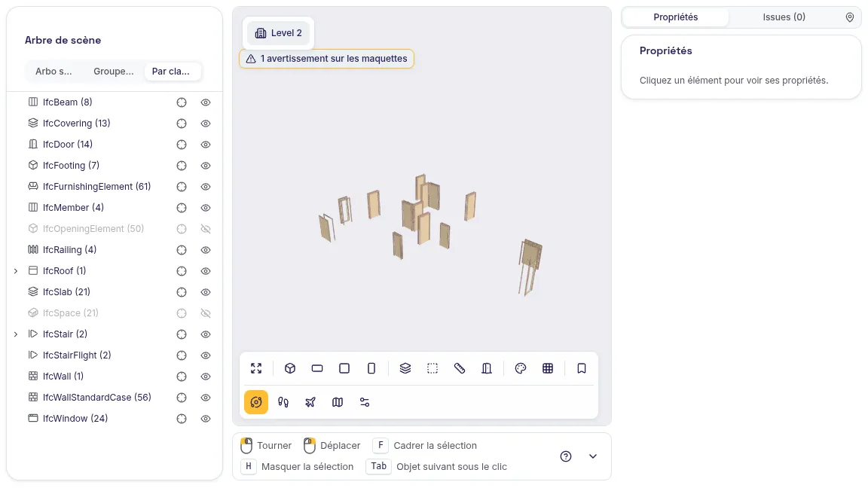Focus on IfcWallStandardCase target icon
868x488 pixels.
coord(182,398)
